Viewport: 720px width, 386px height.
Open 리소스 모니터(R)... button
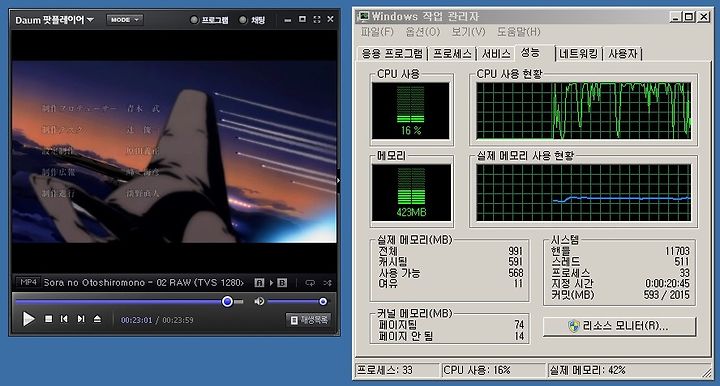(619, 326)
